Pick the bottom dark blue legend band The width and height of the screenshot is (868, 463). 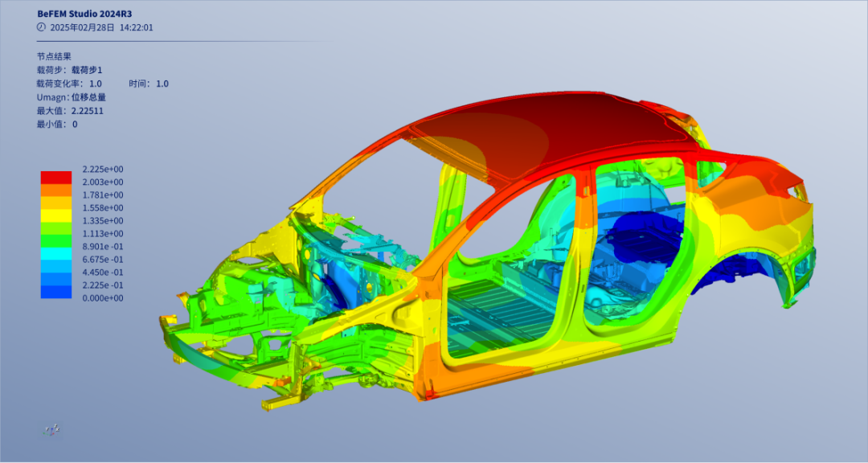(x=56, y=292)
